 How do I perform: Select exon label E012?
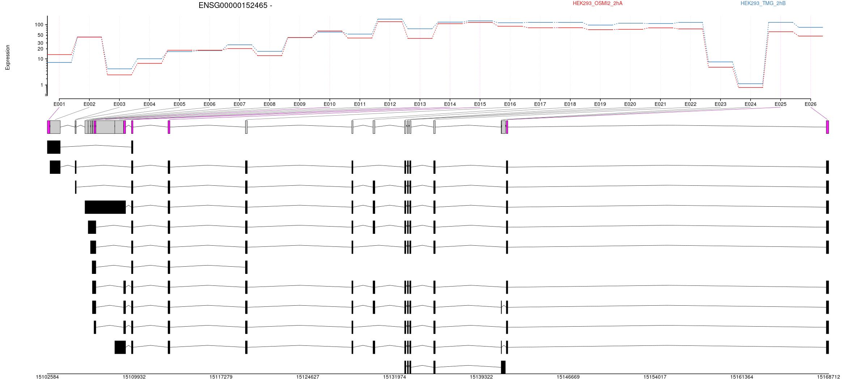[390, 104]
